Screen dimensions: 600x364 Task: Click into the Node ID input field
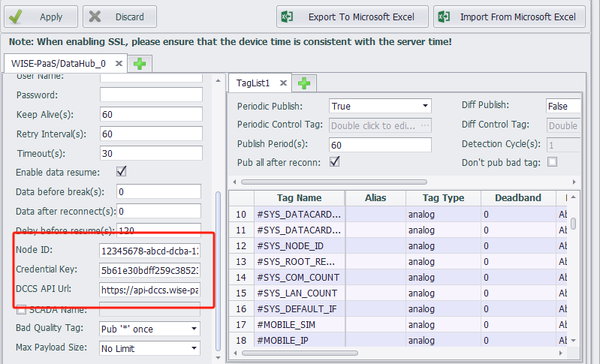(x=150, y=250)
